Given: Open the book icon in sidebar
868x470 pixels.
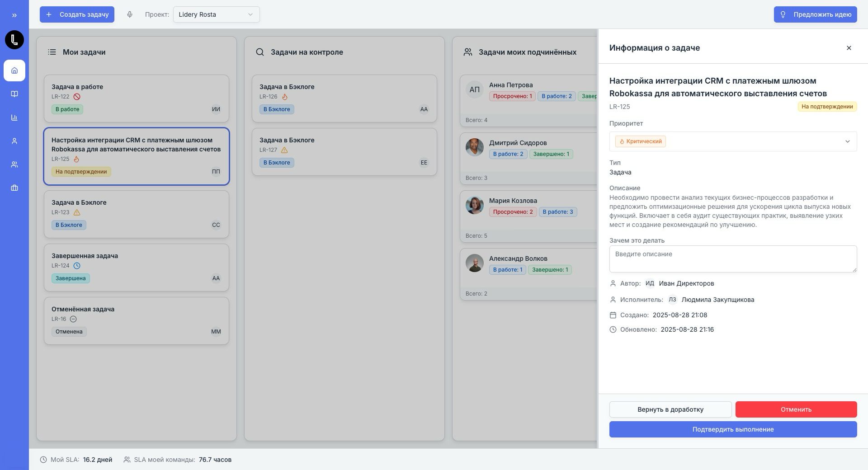Looking at the screenshot, I should coord(14,94).
